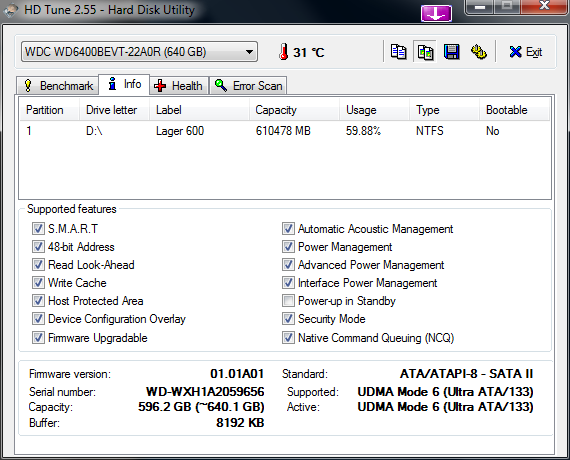Screen dimensions: 570x460
Task: Select the D:\ Lager 600 partition row
Action: [285, 131]
